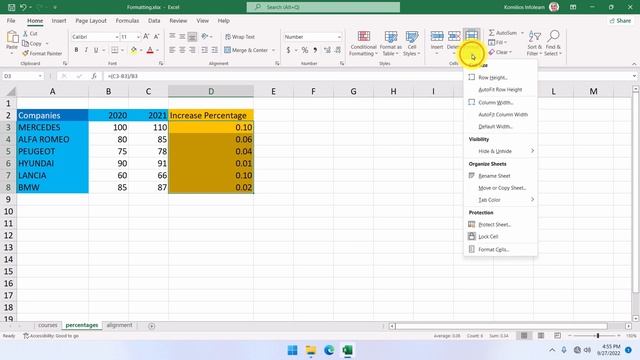Click the Paste icon
Image resolution: width=640 pixels, height=360 pixels.
pyautogui.click(x=12, y=37)
